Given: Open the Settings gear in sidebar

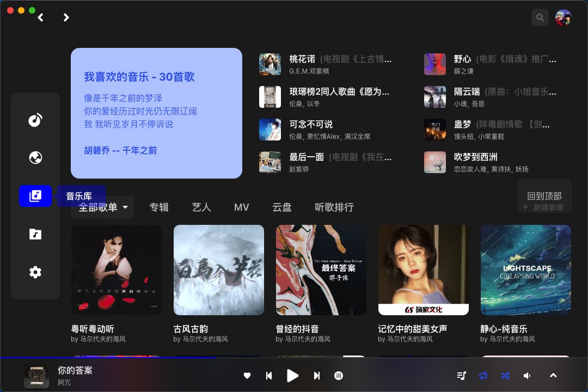Looking at the screenshot, I should click(35, 272).
